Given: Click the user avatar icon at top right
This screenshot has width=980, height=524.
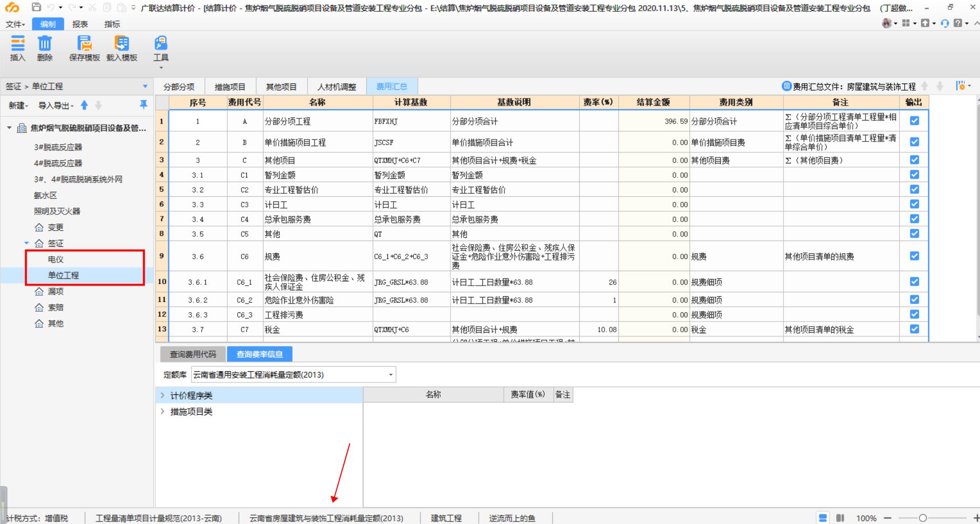Looking at the screenshot, I should click(x=887, y=23).
